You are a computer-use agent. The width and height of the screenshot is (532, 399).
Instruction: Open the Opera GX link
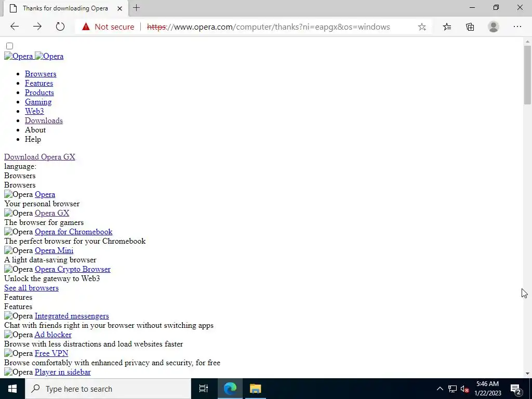click(52, 213)
